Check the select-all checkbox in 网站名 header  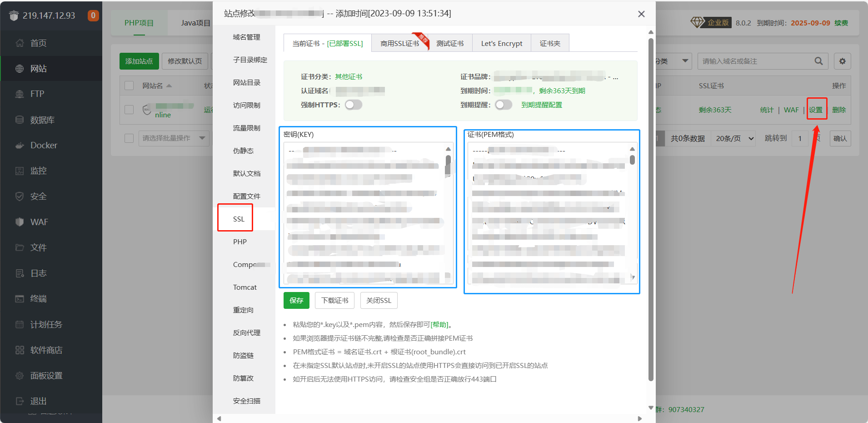coord(129,86)
